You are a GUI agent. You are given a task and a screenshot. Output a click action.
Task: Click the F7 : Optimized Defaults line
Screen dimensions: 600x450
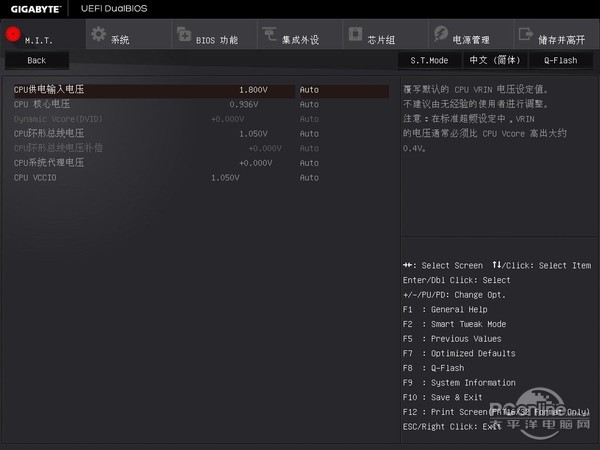tap(459, 353)
